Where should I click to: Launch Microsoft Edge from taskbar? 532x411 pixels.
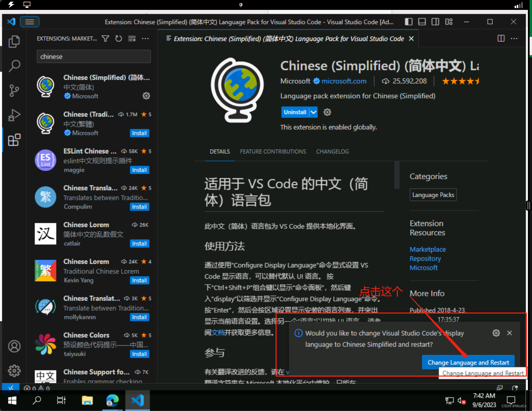click(112, 400)
